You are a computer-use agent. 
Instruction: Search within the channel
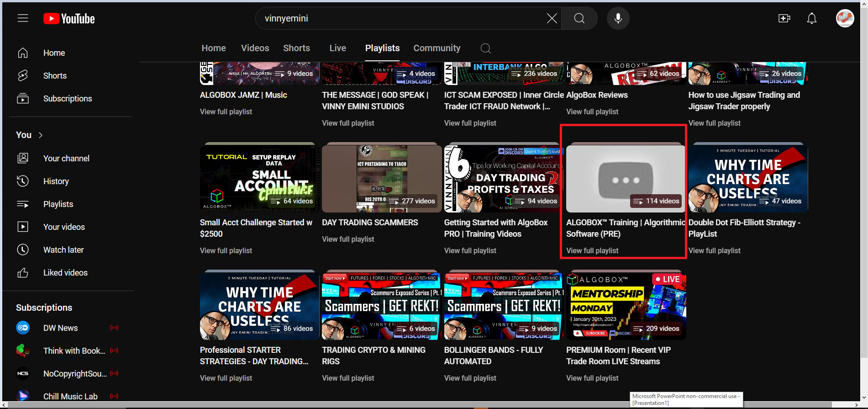coord(486,48)
